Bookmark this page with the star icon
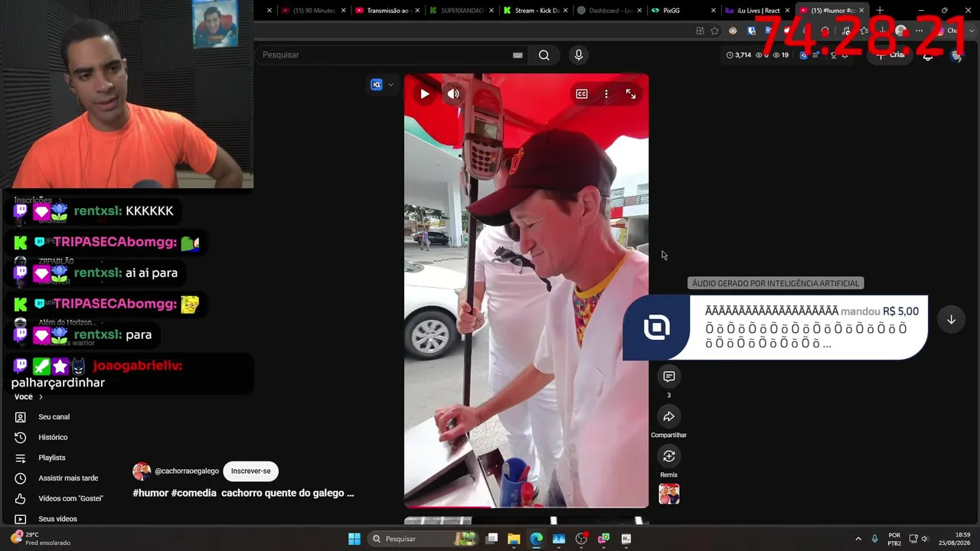The height and width of the screenshot is (551, 980). coord(714,31)
